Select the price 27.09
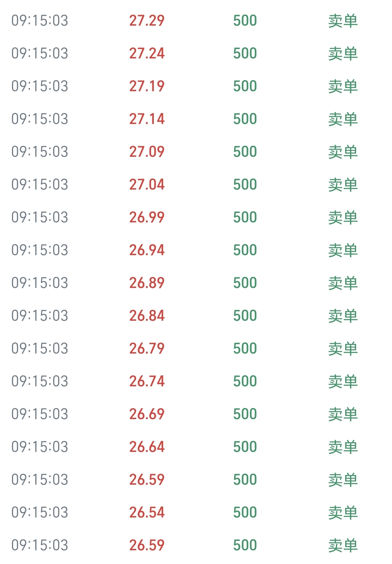This screenshot has width=392, height=564. click(x=147, y=152)
